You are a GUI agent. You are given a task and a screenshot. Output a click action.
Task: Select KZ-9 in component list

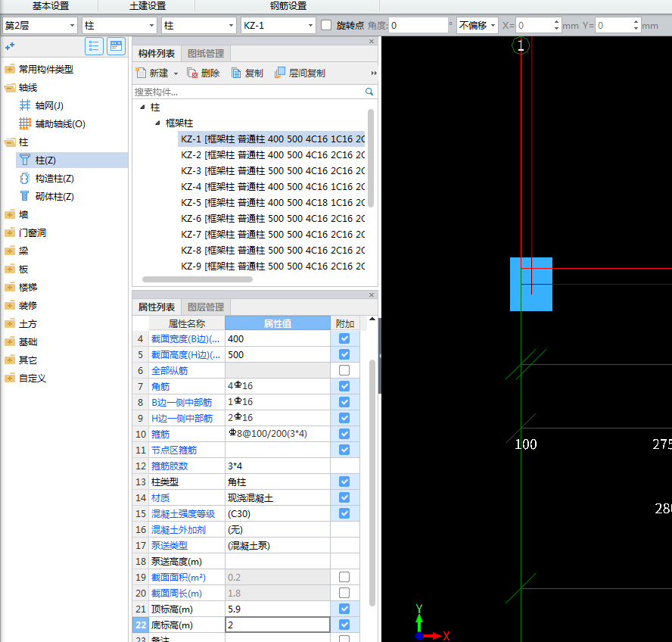(x=271, y=266)
